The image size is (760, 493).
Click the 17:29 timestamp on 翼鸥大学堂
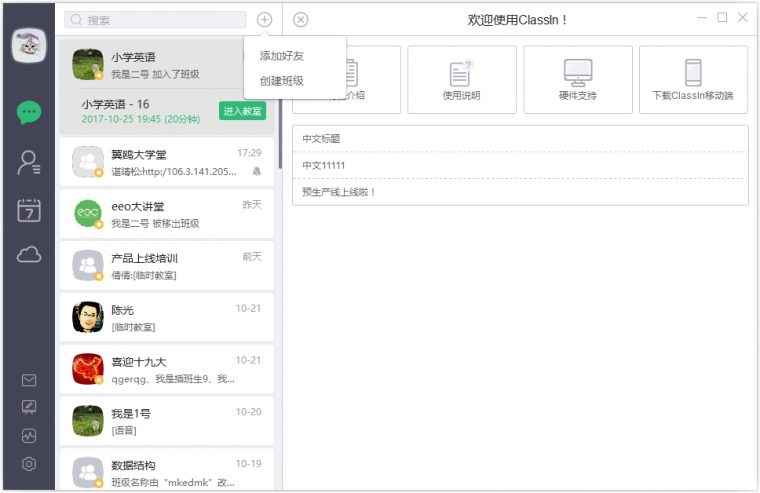tap(249, 153)
